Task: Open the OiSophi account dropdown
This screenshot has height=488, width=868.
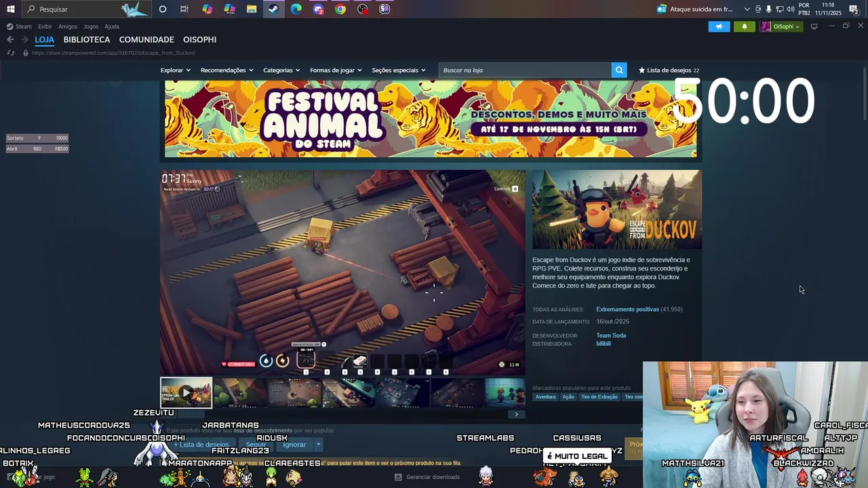Action: [x=781, y=26]
